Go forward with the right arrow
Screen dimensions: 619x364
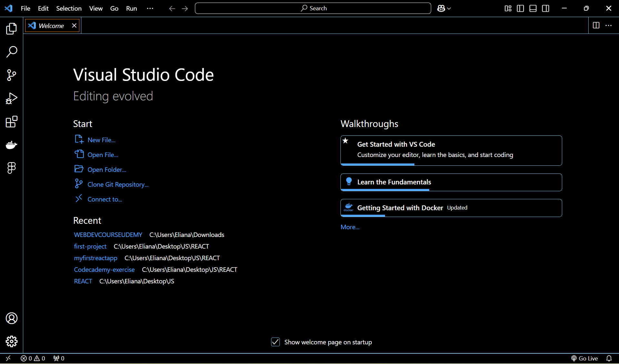click(185, 8)
